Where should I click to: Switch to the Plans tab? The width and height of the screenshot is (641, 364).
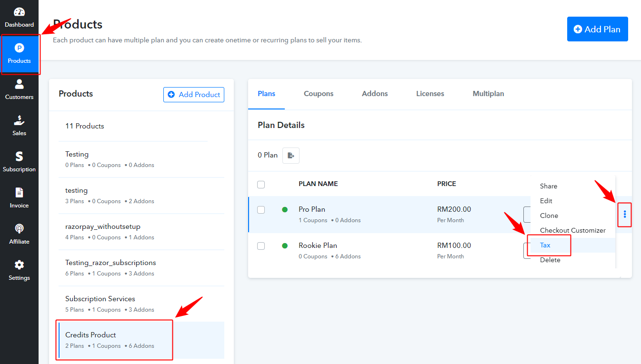click(267, 94)
